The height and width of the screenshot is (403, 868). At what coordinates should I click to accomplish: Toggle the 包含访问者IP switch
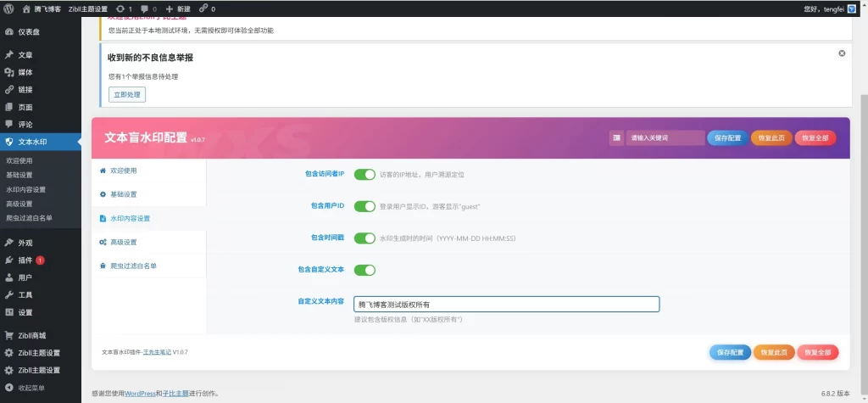(364, 174)
